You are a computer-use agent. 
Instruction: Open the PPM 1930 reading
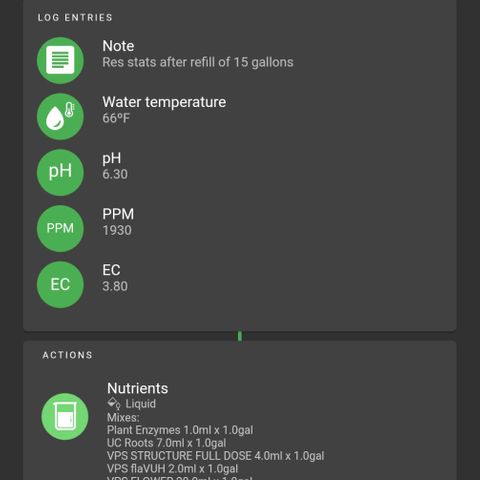coord(117,230)
